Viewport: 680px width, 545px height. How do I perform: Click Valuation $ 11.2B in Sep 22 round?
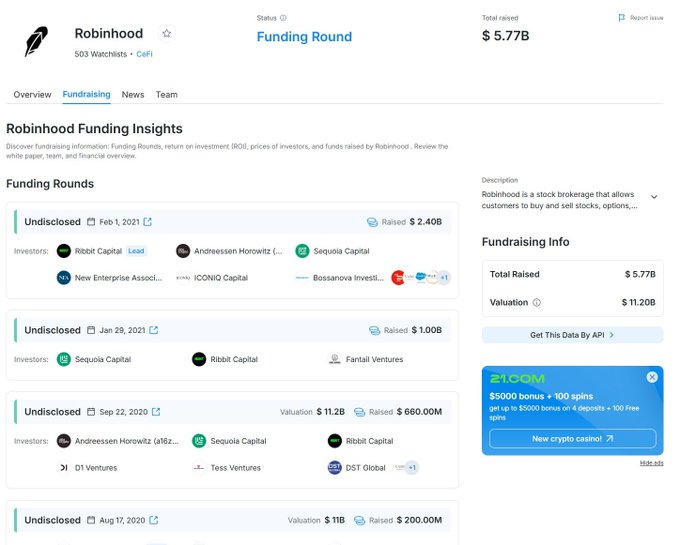point(312,412)
